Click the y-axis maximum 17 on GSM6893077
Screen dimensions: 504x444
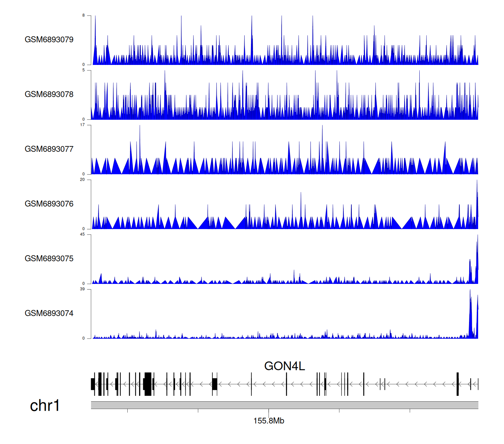pos(83,125)
